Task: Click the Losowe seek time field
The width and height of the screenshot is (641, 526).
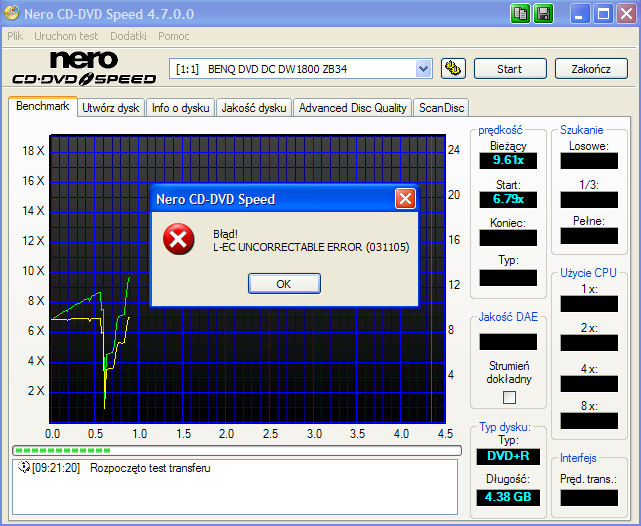Action: pos(589,161)
